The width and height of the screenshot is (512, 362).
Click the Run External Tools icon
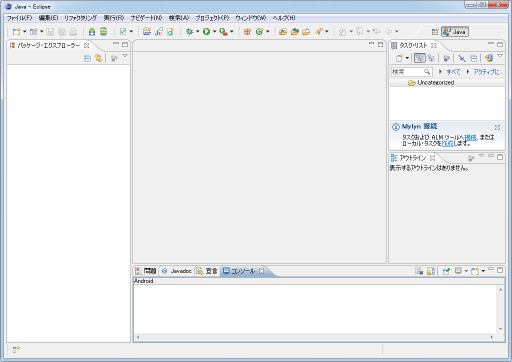[223, 32]
